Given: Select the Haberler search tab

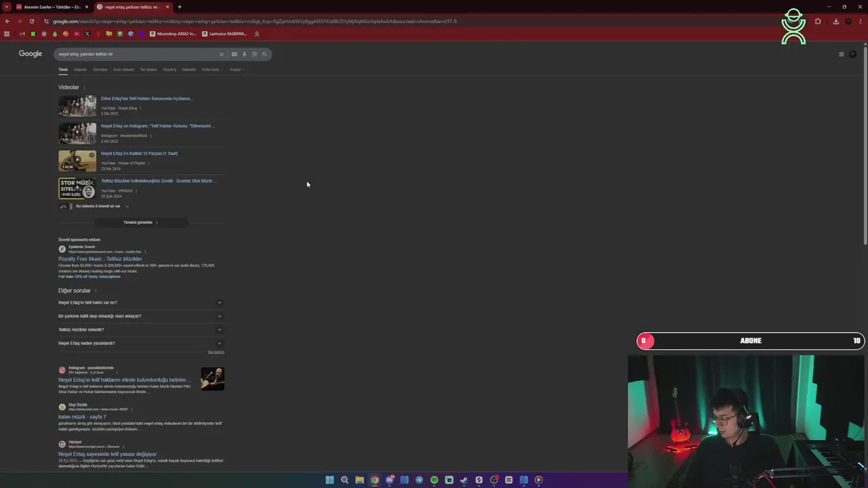Looking at the screenshot, I should click(189, 69).
